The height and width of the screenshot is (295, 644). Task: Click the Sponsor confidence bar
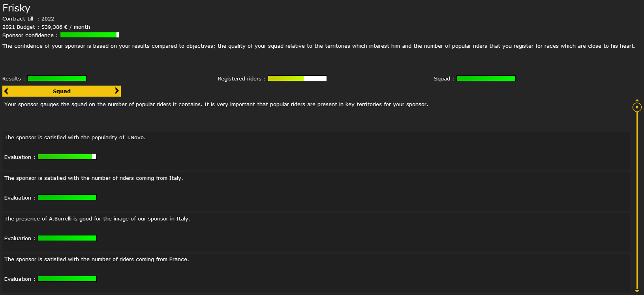tap(90, 35)
